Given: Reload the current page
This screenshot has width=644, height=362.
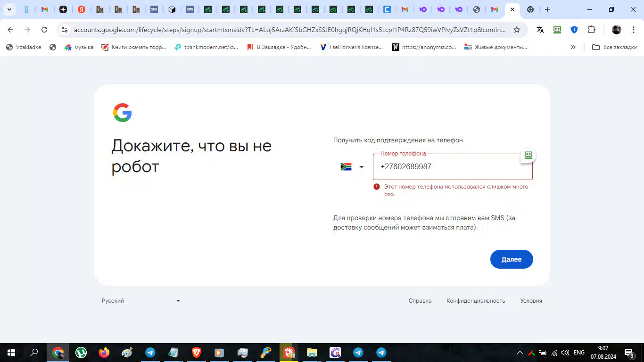Looking at the screenshot, I should (x=44, y=30).
